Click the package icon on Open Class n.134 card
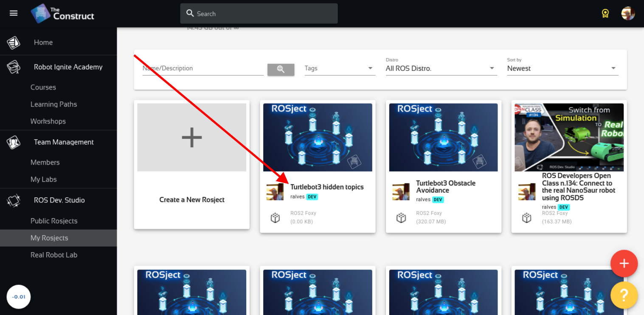 click(x=527, y=218)
